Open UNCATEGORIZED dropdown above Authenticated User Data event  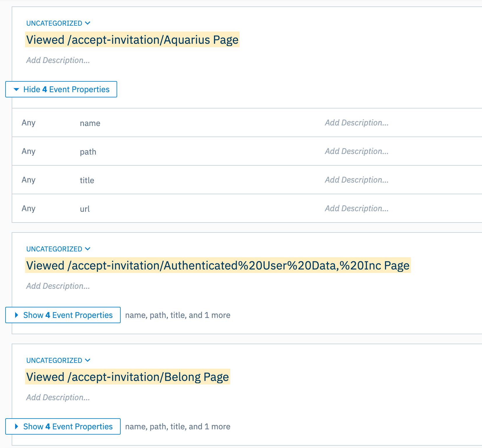(x=58, y=249)
